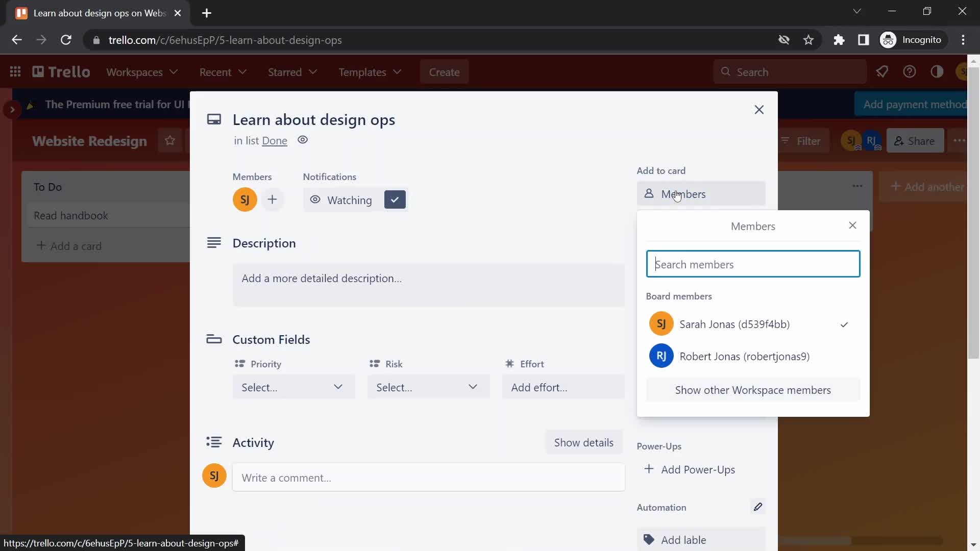Click the card type icon near title
The height and width of the screenshot is (551, 980).
click(x=215, y=119)
